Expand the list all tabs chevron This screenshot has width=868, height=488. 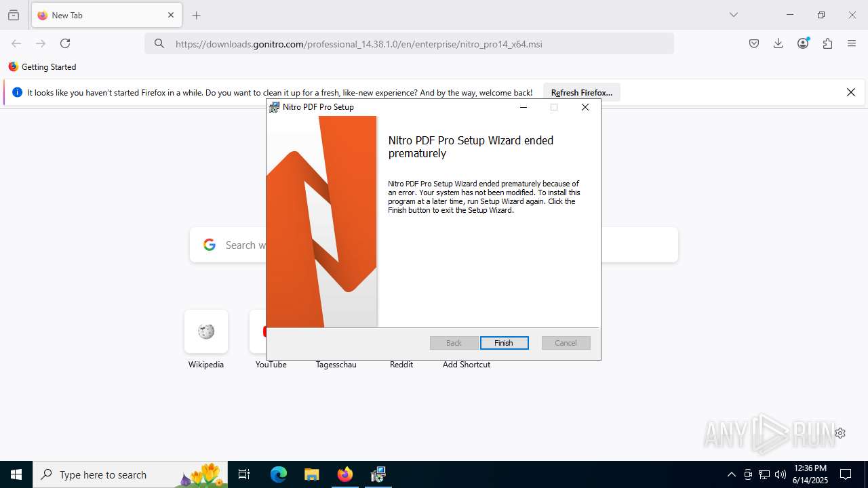click(x=734, y=15)
